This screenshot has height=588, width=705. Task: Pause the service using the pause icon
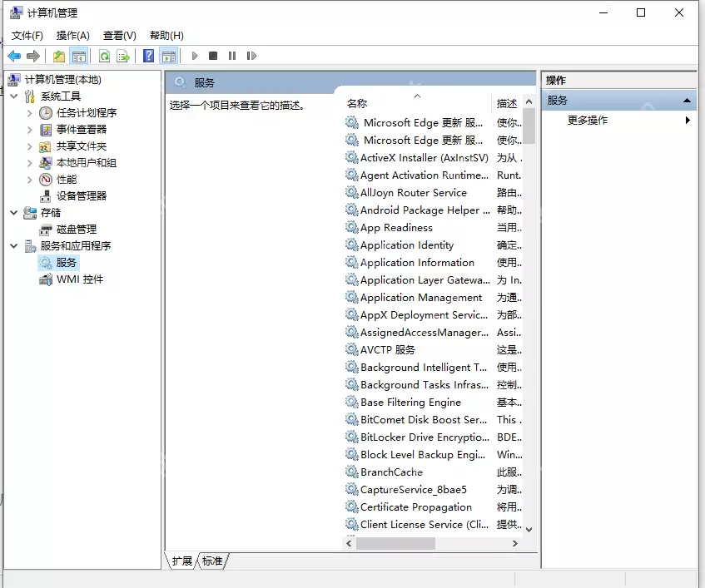click(x=233, y=56)
